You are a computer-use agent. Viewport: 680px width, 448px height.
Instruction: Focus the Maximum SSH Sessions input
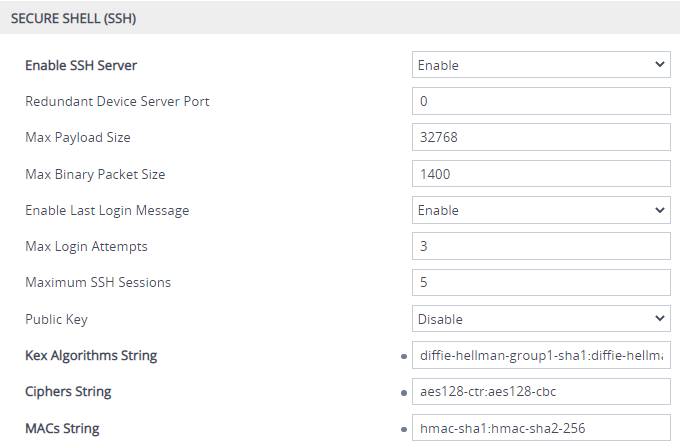coord(540,282)
